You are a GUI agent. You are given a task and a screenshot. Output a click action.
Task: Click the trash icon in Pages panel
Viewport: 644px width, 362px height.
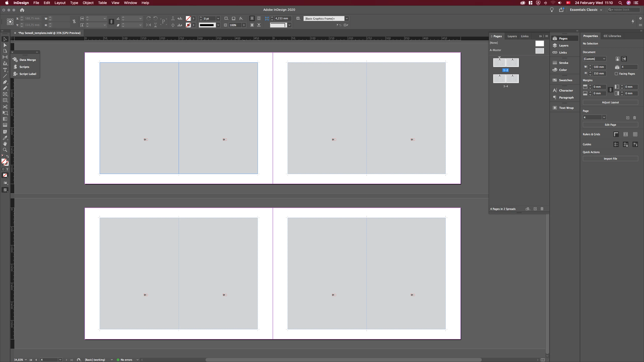tap(542, 209)
